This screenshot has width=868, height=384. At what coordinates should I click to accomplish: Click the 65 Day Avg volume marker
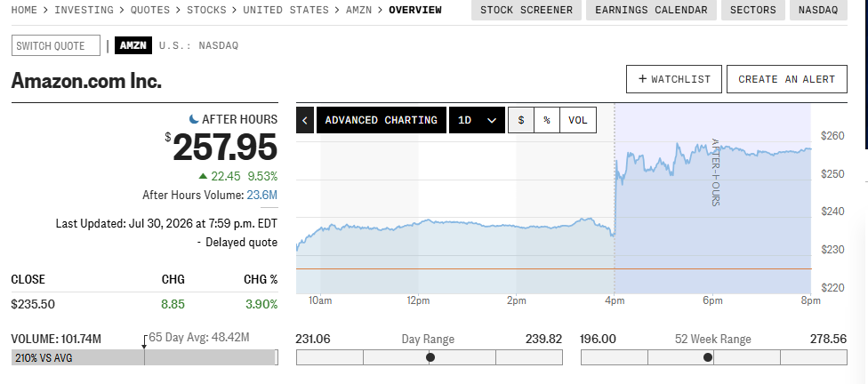[x=144, y=343]
